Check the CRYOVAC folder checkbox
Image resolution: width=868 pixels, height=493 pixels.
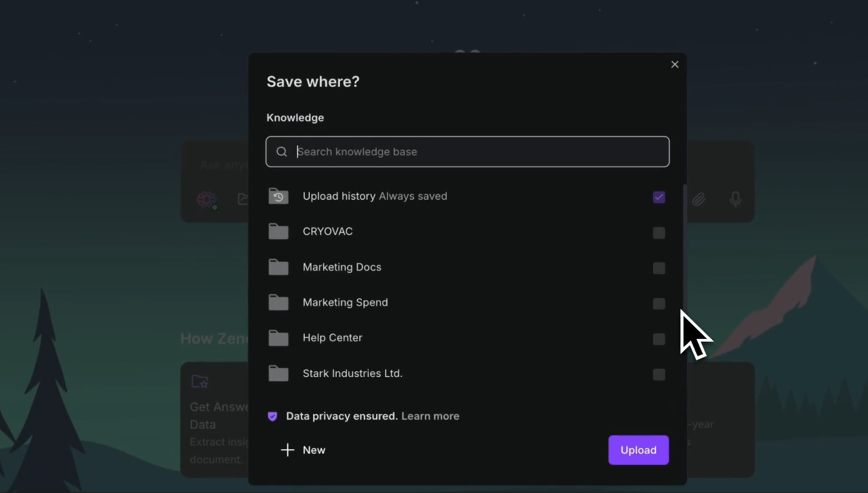[x=659, y=233]
